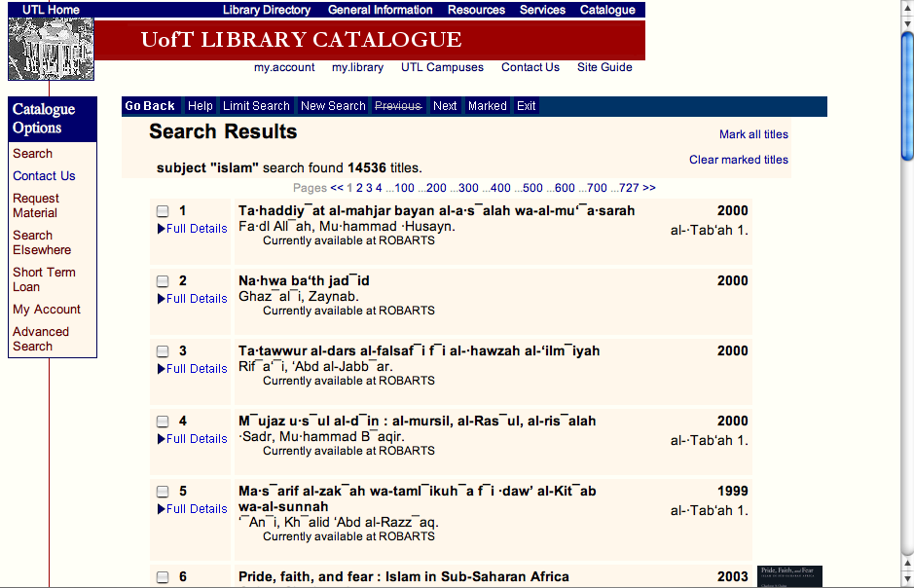Jump to results page 600
Viewport: 914px width, 588px height.
[x=565, y=188]
